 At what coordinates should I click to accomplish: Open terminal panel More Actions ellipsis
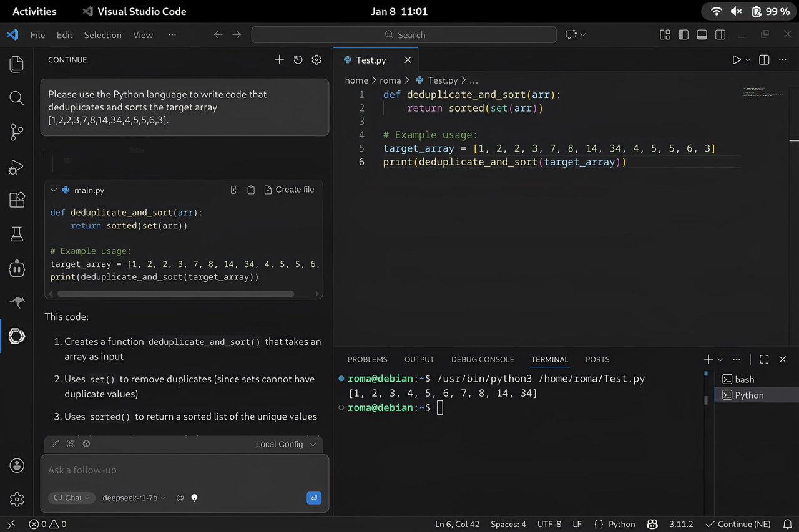(737, 359)
